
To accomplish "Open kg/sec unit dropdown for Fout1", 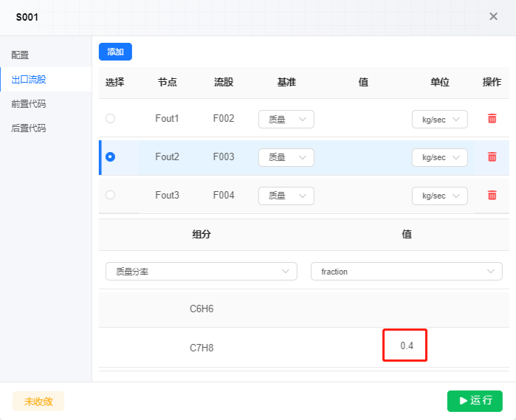I will 440,119.
